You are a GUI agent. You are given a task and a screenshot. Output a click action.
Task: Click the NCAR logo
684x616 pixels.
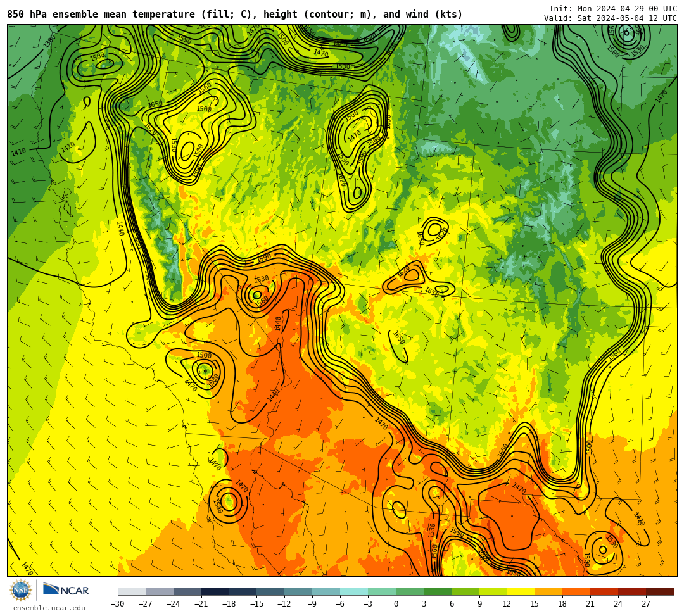tap(66, 590)
